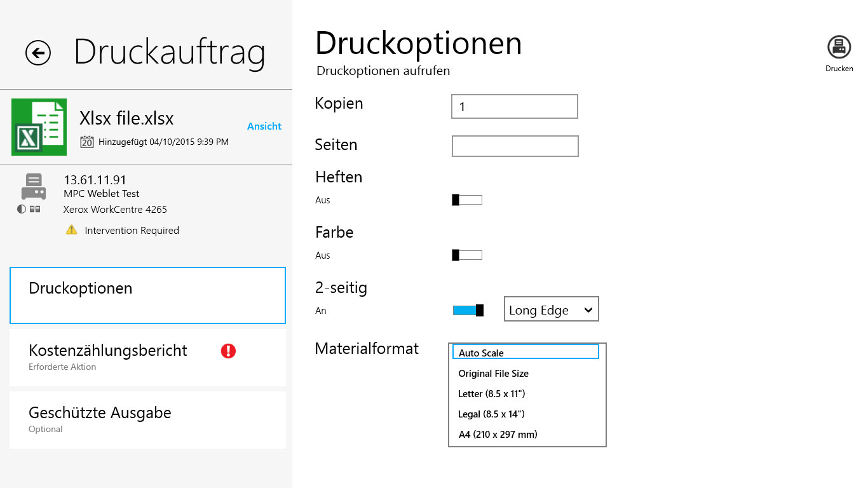This screenshot has width=868, height=488.
Task: Click the green Excel file icon
Action: (x=39, y=127)
